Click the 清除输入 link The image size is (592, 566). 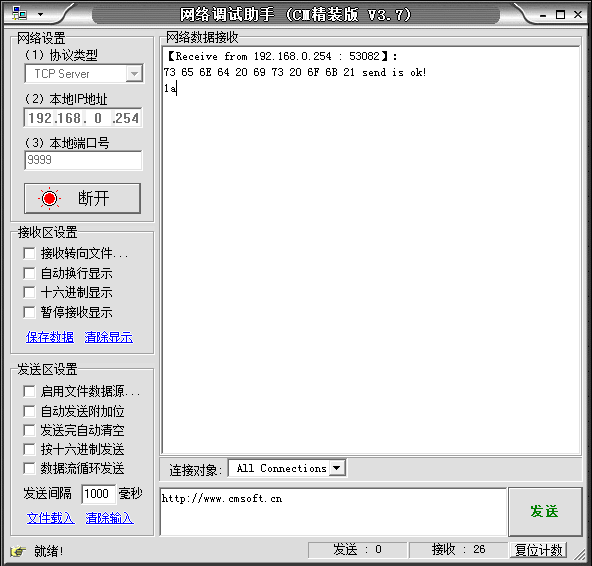click(x=109, y=518)
